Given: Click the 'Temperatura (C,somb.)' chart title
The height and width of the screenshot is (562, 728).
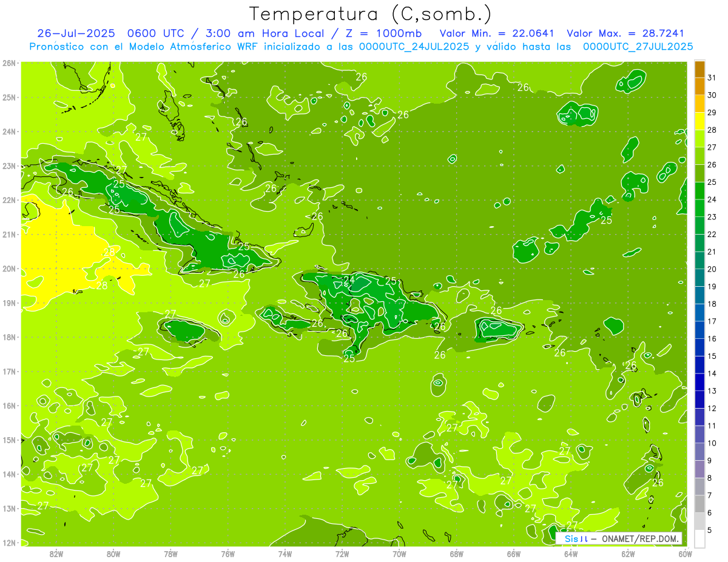Looking at the screenshot, I should [x=371, y=14].
